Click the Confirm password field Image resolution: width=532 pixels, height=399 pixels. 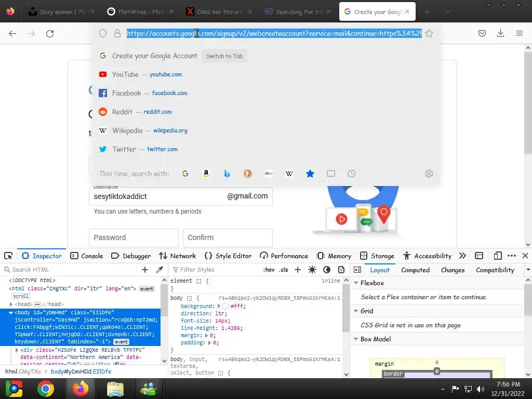click(x=228, y=237)
